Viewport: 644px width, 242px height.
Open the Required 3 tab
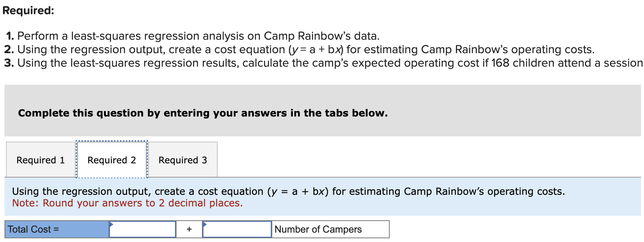pos(182,160)
